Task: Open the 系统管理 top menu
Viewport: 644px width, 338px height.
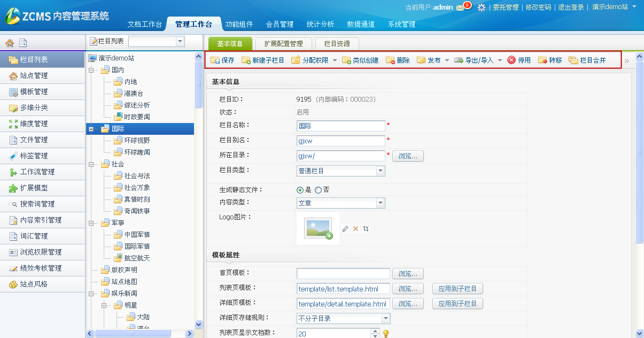Action: point(401,24)
